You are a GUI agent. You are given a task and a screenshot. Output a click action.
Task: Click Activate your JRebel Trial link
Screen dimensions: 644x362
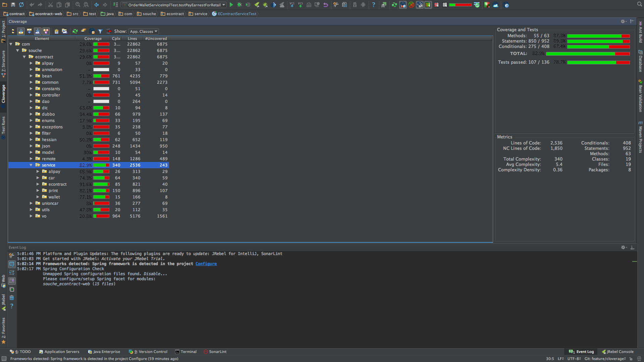[132, 259]
